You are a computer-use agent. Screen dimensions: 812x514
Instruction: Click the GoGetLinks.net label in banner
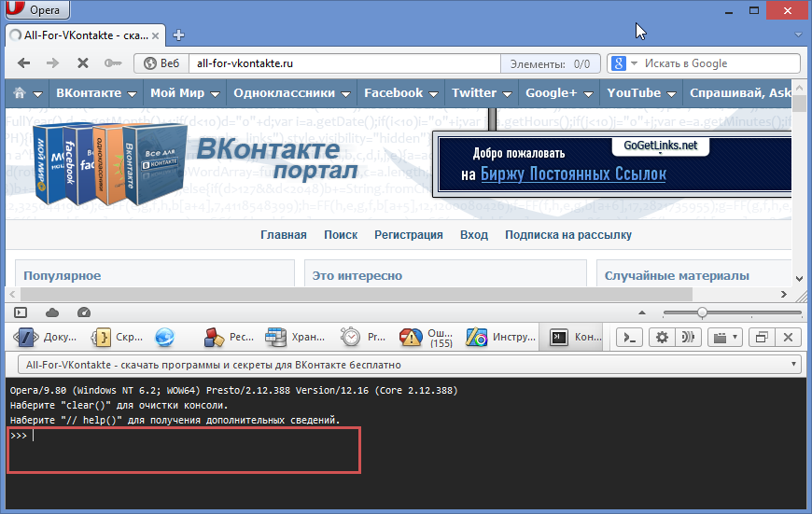coord(660,146)
